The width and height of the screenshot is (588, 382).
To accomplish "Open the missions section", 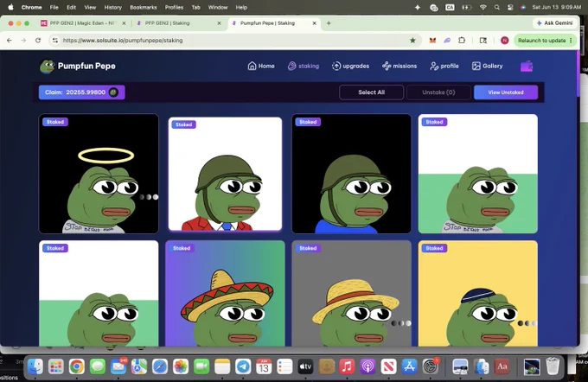I will 399,66.
